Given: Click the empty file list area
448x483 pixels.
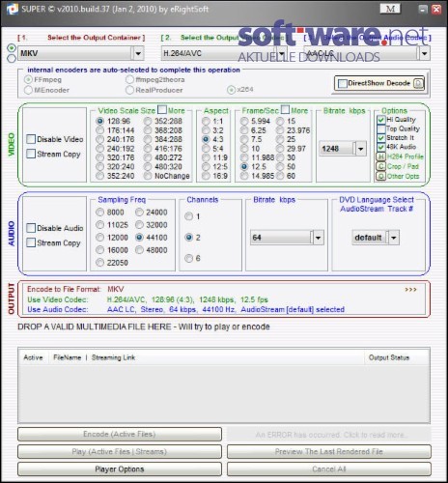Looking at the screenshot, I should pos(224,393).
